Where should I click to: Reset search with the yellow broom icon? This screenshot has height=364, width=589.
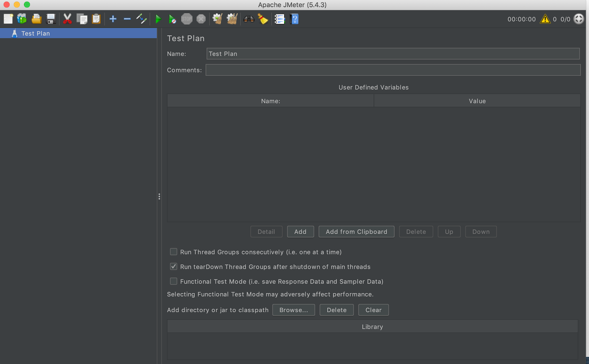coord(263,19)
